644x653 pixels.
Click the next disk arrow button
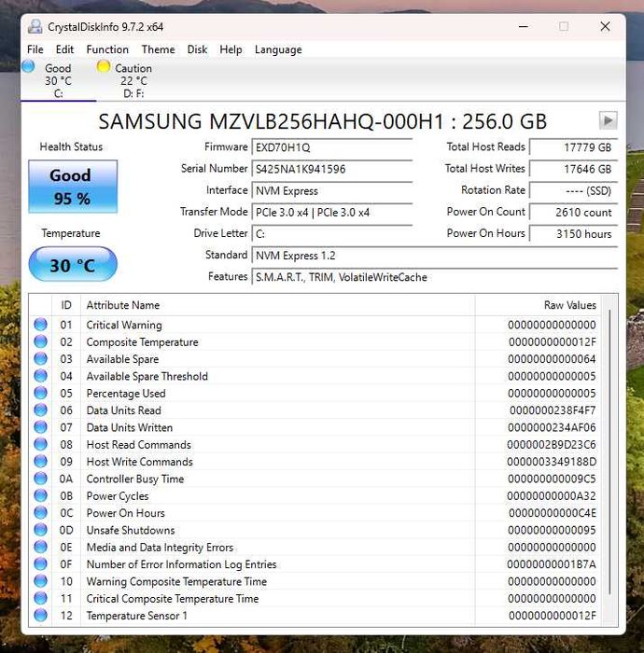point(608,120)
